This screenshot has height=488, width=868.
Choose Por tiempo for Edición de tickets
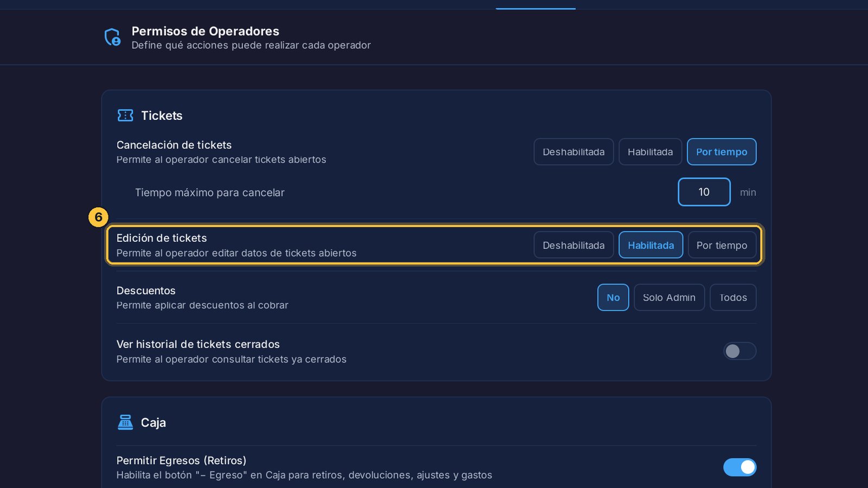click(722, 245)
